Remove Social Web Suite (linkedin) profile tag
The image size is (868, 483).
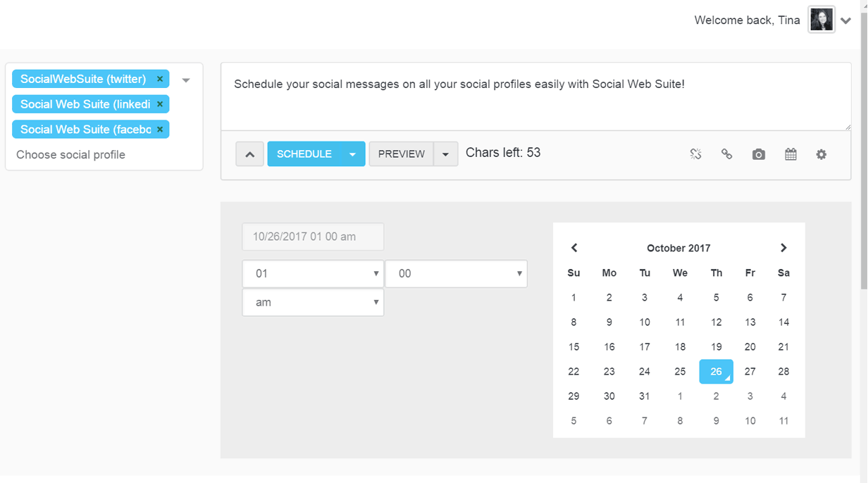coord(160,104)
